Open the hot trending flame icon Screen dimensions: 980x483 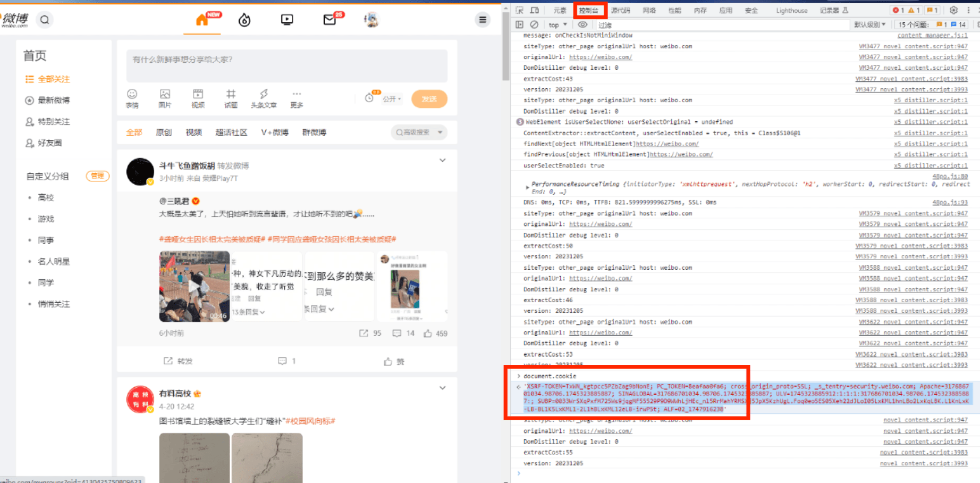[244, 20]
